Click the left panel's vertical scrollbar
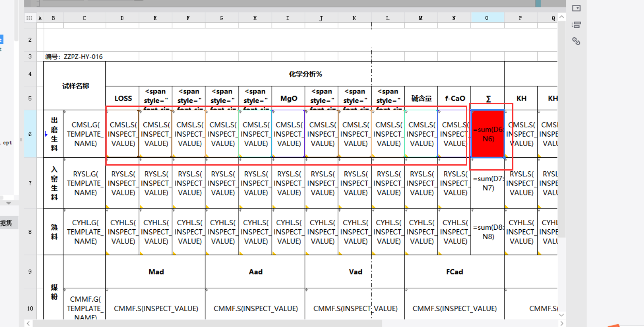Viewport: 644px width, 327px height. pos(16,21)
